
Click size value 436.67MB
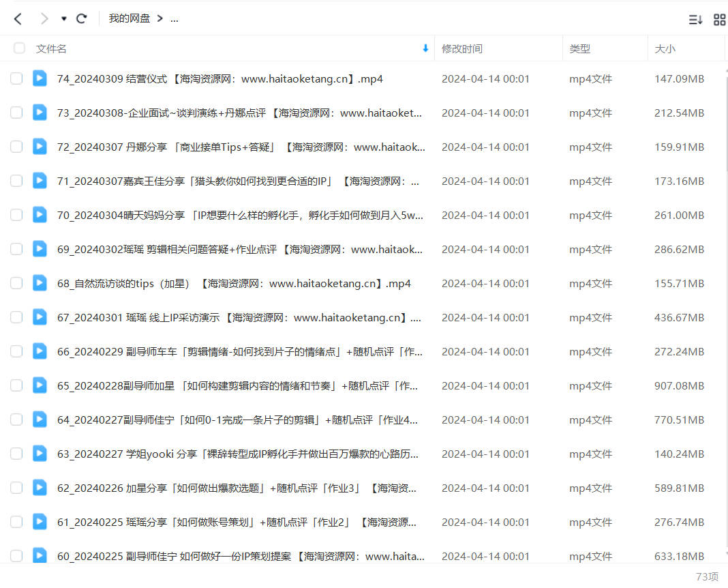(x=679, y=318)
